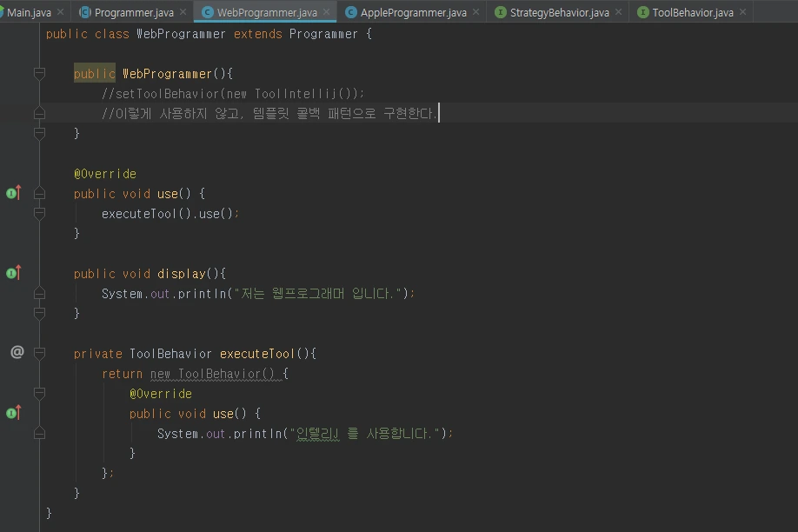The image size is (798, 532).
Task: Click fold marker beside 인텔리J println line
Action: pos(39,433)
